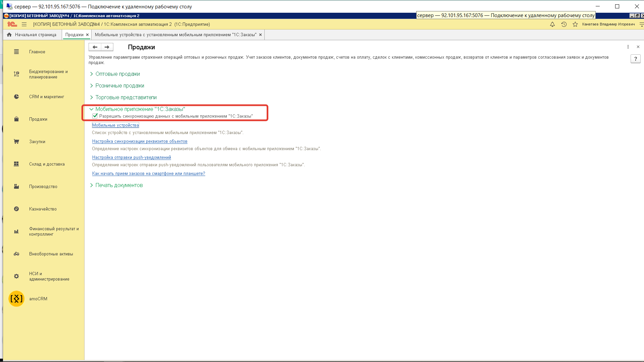Open Настройка отправки push-уведомлений link
Image resolution: width=644 pixels, height=362 pixels.
point(131,157)
